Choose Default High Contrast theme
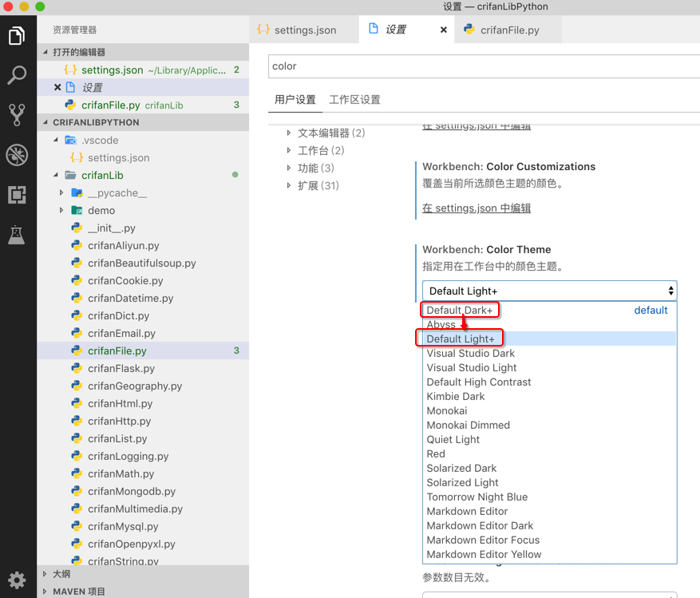This screenshot has width=700, height=598. (550, 382)
